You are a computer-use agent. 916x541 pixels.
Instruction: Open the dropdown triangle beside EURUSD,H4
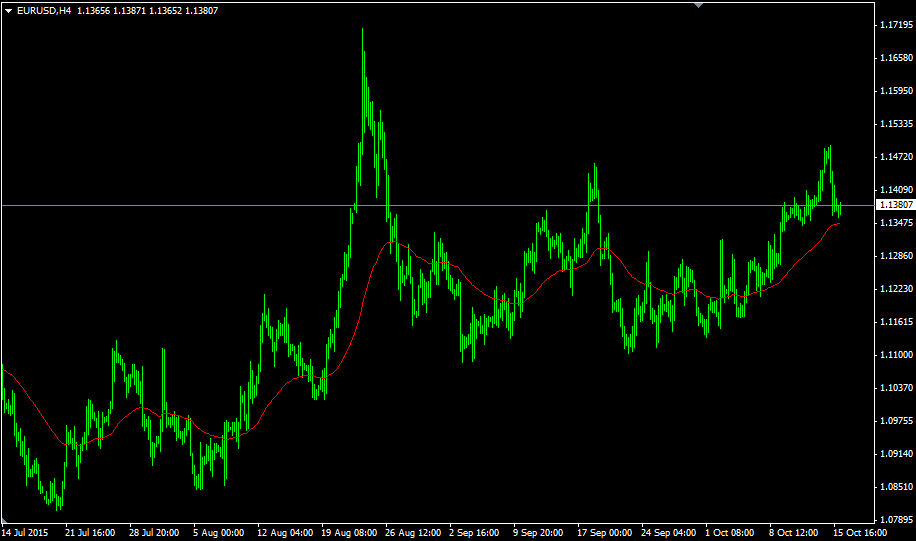(8, 11)
